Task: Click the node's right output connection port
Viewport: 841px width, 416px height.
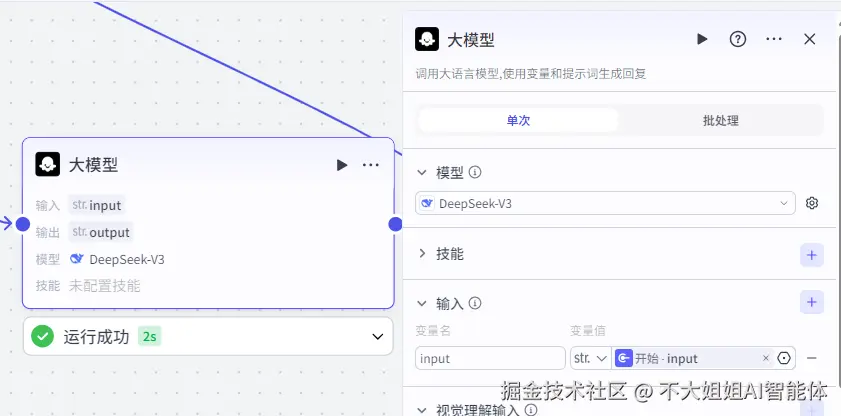Action: [x=395, y=224]
